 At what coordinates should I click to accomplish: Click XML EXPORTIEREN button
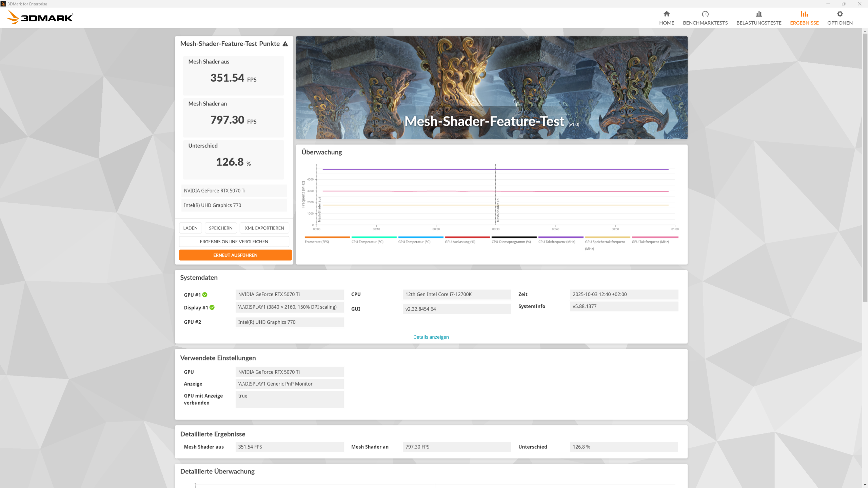[x=264, y=228]
